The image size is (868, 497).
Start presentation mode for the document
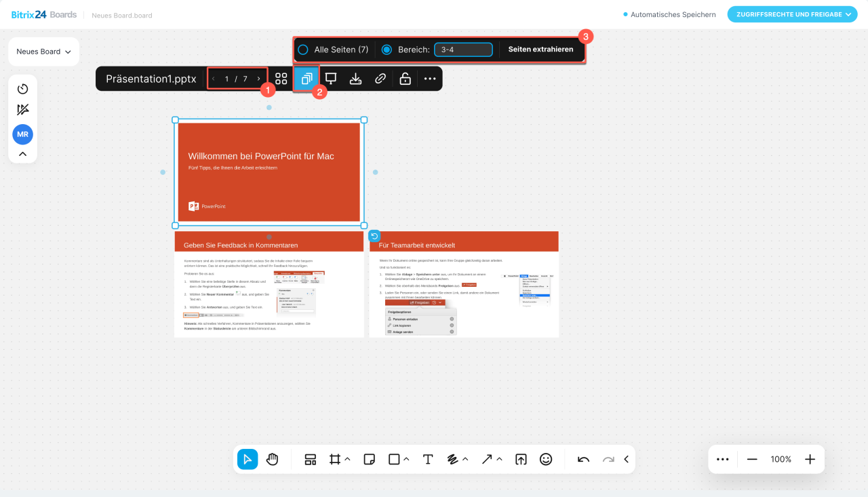click(x=331, y=79)
